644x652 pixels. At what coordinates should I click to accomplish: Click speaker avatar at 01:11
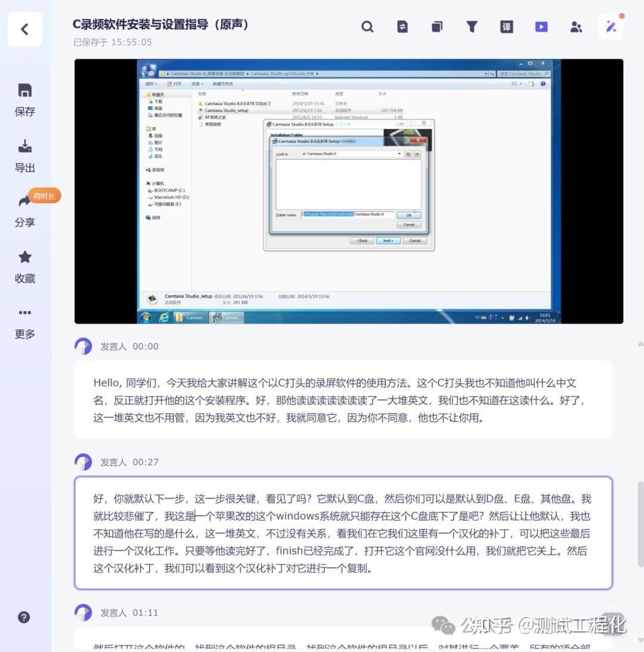[83, 613]
